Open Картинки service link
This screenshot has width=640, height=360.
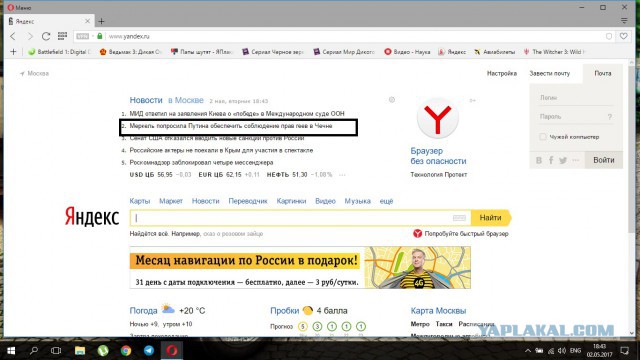[291, 201]
